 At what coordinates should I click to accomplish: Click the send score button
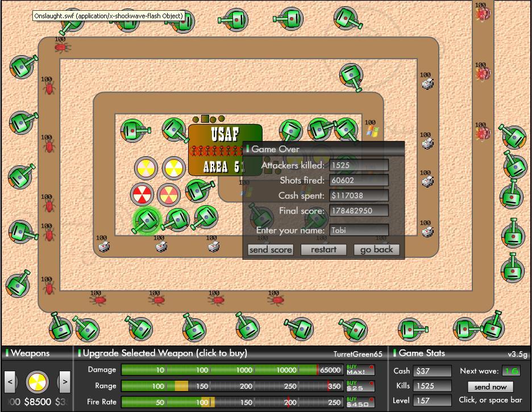(x=271, y=249)
